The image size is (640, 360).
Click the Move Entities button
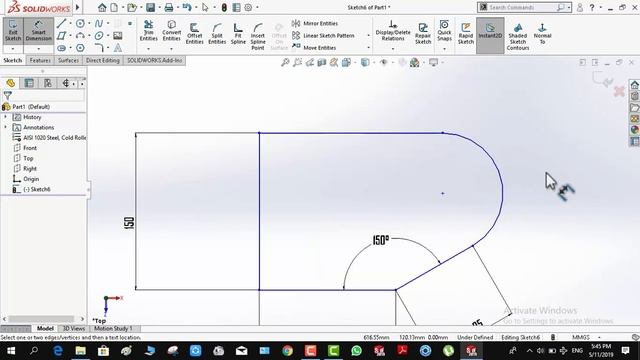pos(314,48)
